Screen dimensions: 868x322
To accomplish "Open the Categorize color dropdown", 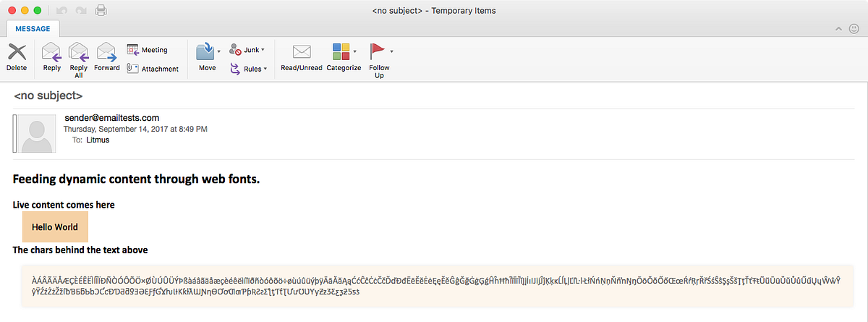I will point(354,51).
